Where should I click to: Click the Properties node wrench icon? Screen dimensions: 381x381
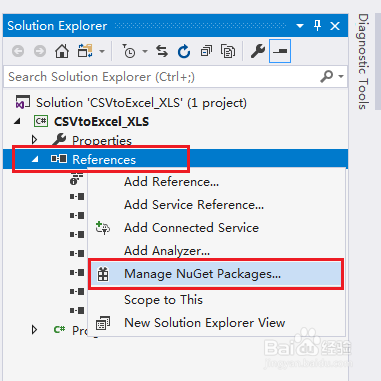click(59, 139)
